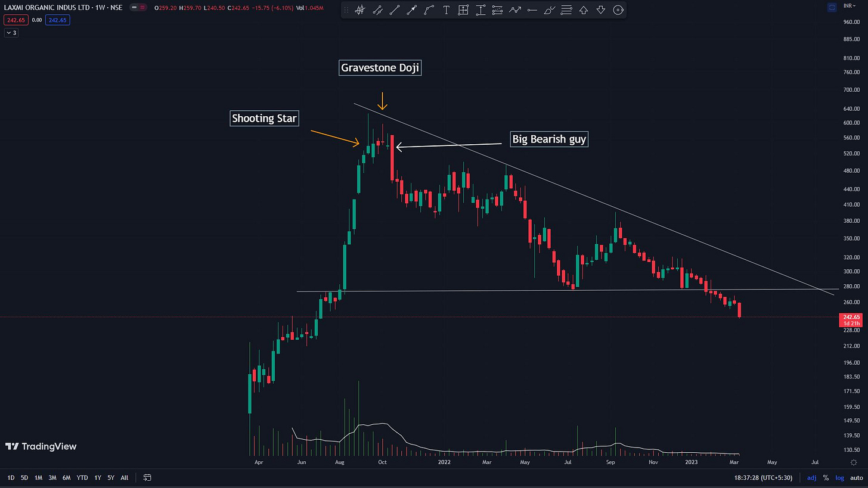The image size is (868, 488).
Task: Switch to 6M date range
Action: 66,478
